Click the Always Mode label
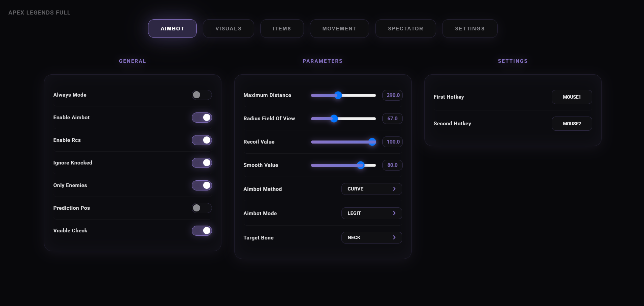This screenshot has height=306, width=644. (70, 95)
